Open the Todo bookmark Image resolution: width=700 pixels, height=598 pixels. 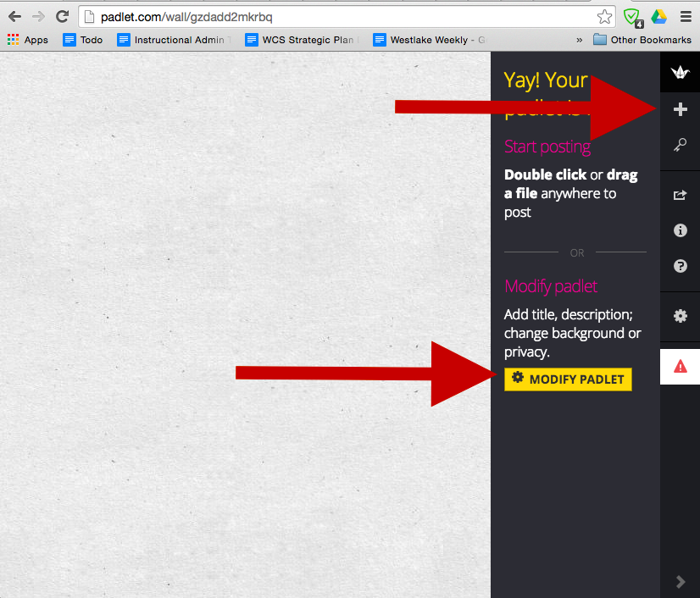(x=82, y=40)
